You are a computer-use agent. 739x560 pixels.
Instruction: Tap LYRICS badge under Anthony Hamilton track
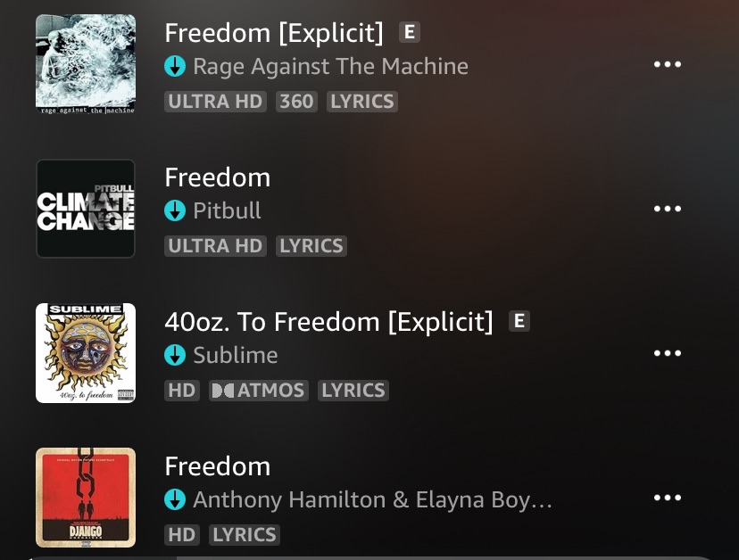tap(245, 535)
